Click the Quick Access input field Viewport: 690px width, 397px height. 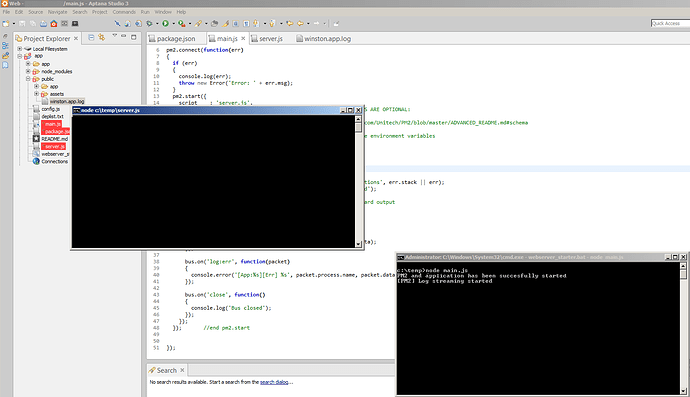(x=670, y=23)
